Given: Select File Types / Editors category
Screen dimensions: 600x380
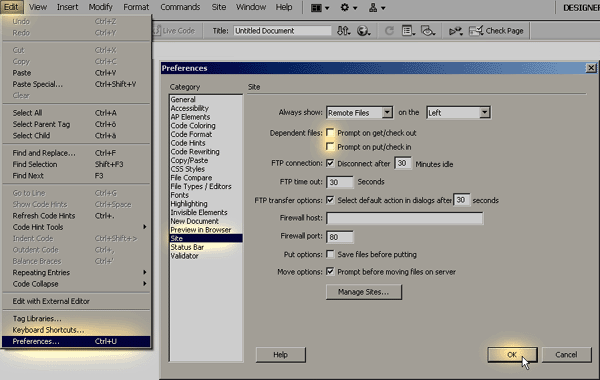Looking at the screenshot, I should [x=206, y=186].
